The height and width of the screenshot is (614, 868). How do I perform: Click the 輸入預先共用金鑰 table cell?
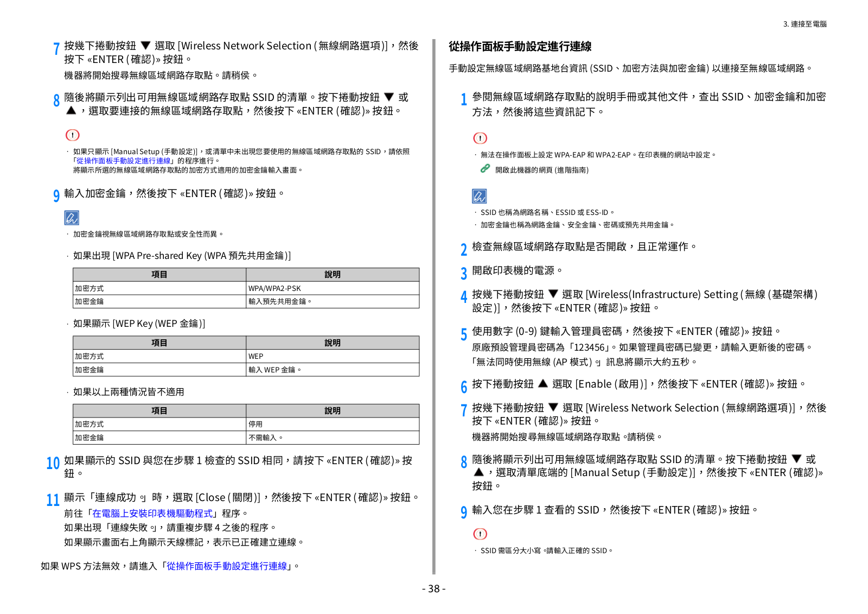pyautogui.click(x=333, y=301)
